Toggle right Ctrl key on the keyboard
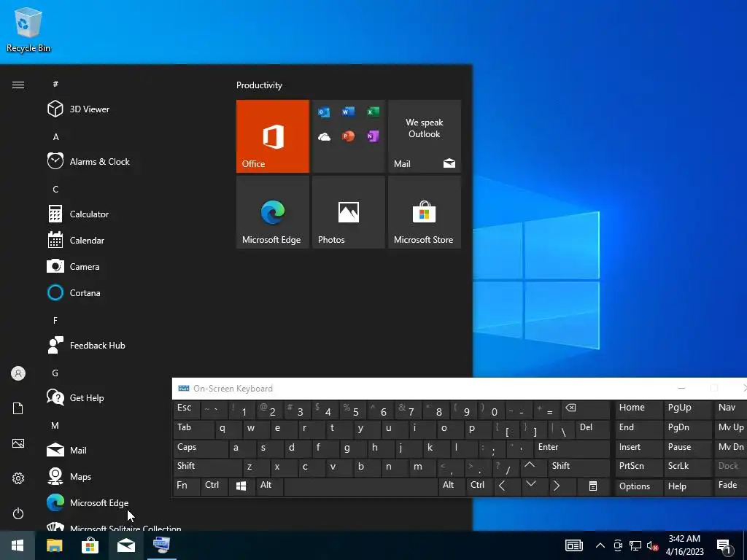747x560 pixels. pyautogui.click(x=479, y=486)
